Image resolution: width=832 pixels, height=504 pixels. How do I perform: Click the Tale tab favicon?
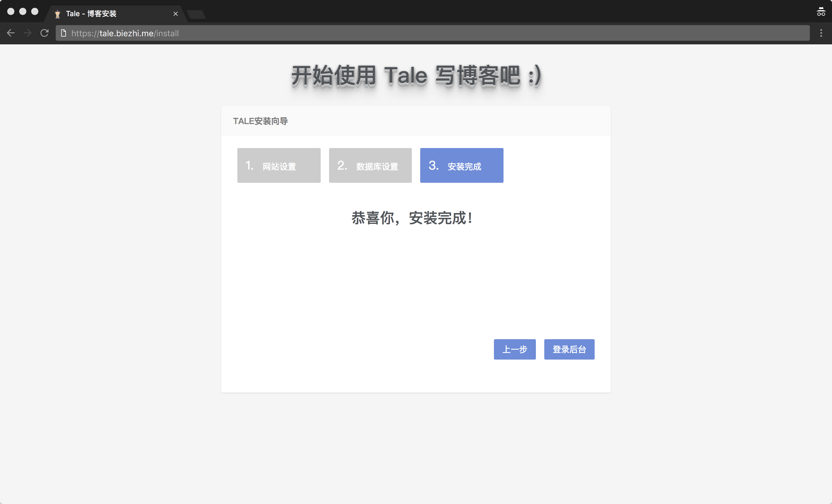pyautogui.click(x=58, y=14)
